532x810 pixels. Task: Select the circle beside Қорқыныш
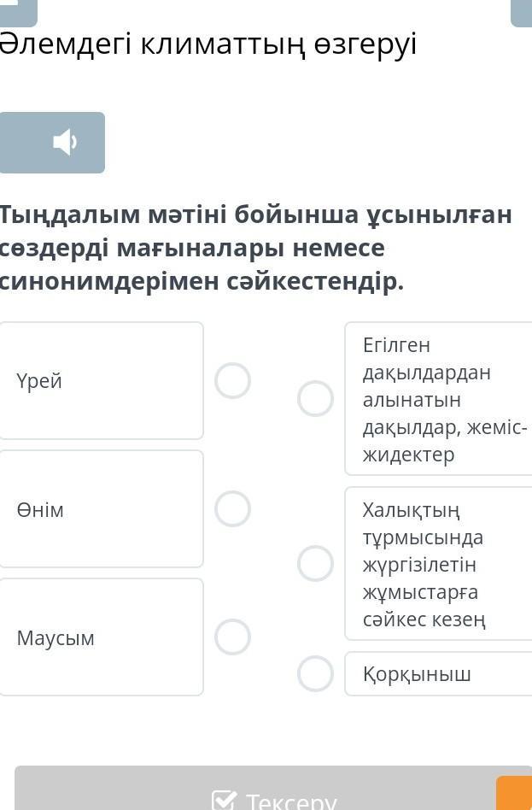[315, 674]
